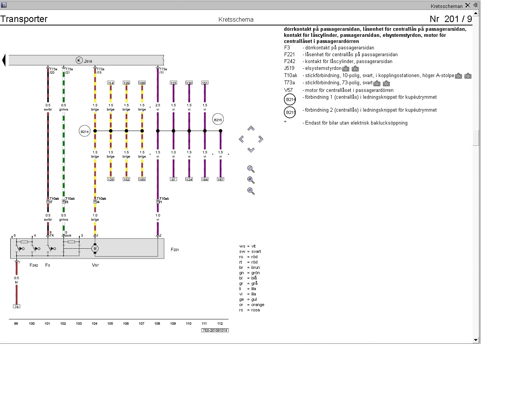523x420 pixels.
Task: Go to previous diagram page via black triangle
Action: (4, 60)
